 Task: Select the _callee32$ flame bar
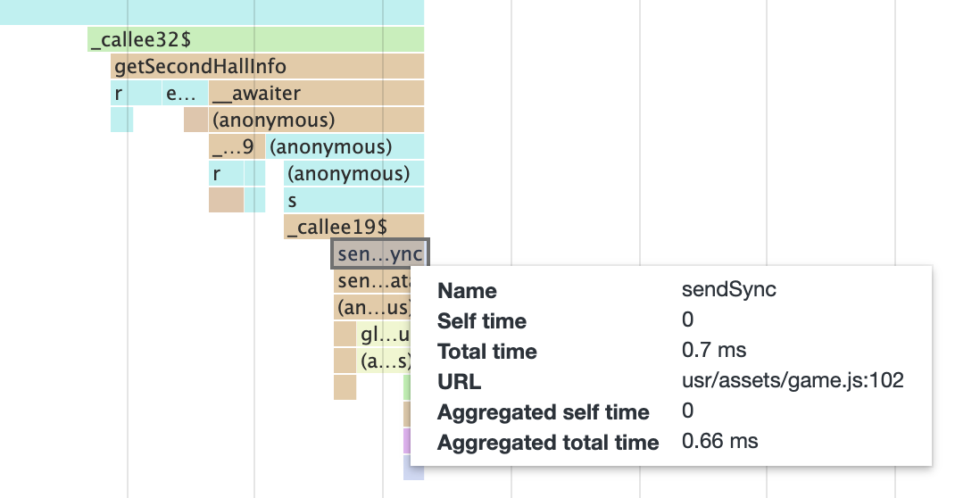pos(255,39)
